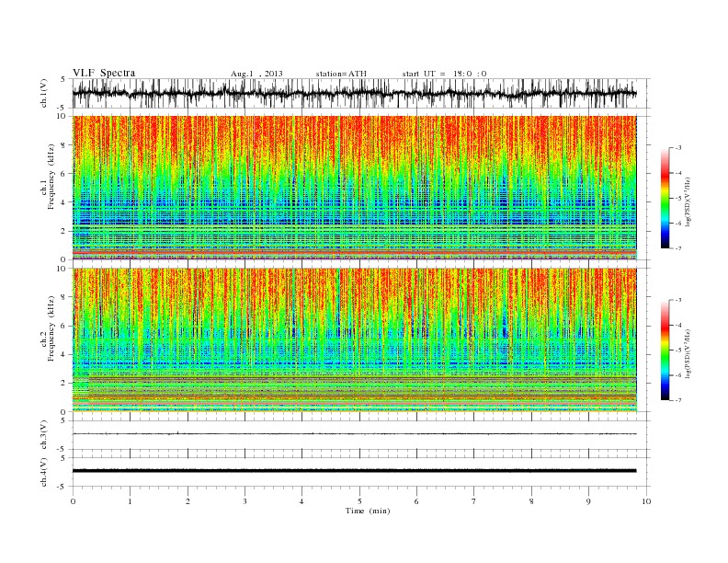This screenshot has height=563, width=728.
Task: Click the '5' tick on the time axis
Action: [359, 501]
